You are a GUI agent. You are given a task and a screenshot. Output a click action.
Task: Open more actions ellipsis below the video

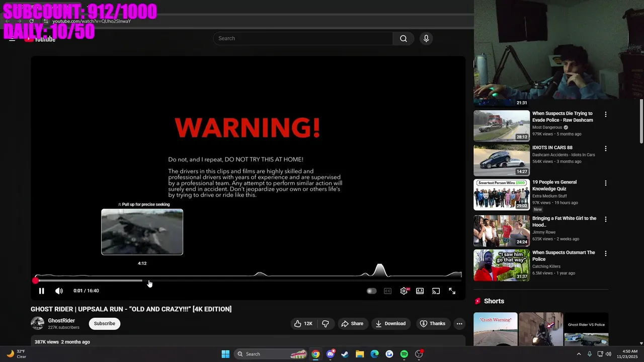tap(459, 323)
